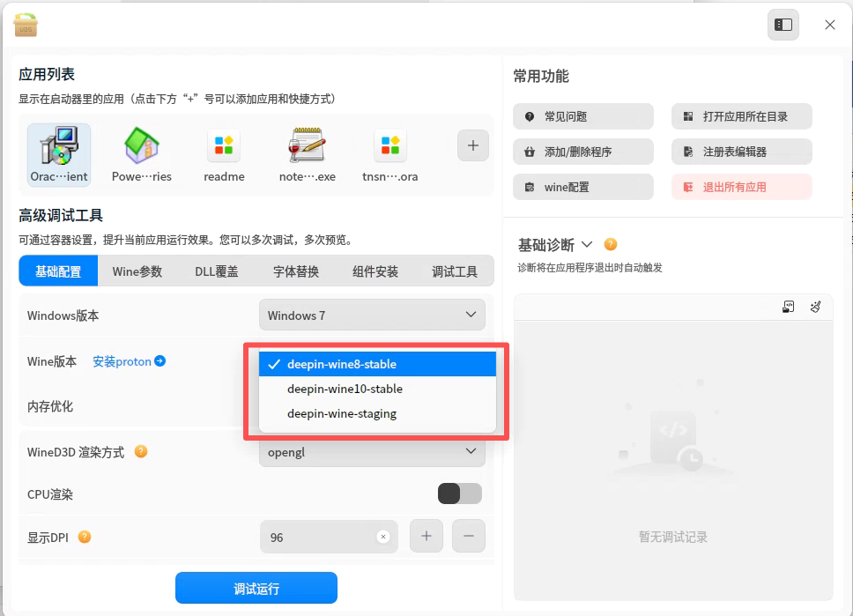
Task: Open the debug log folder icon
Action: click(789, 307)
